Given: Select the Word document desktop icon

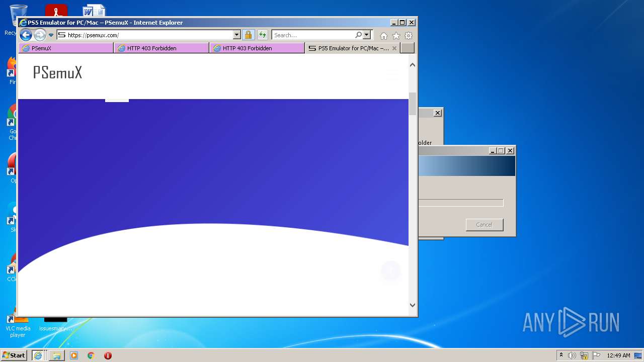Looking at the screenshot, I should pyautogui.click(x=94, y=10).
